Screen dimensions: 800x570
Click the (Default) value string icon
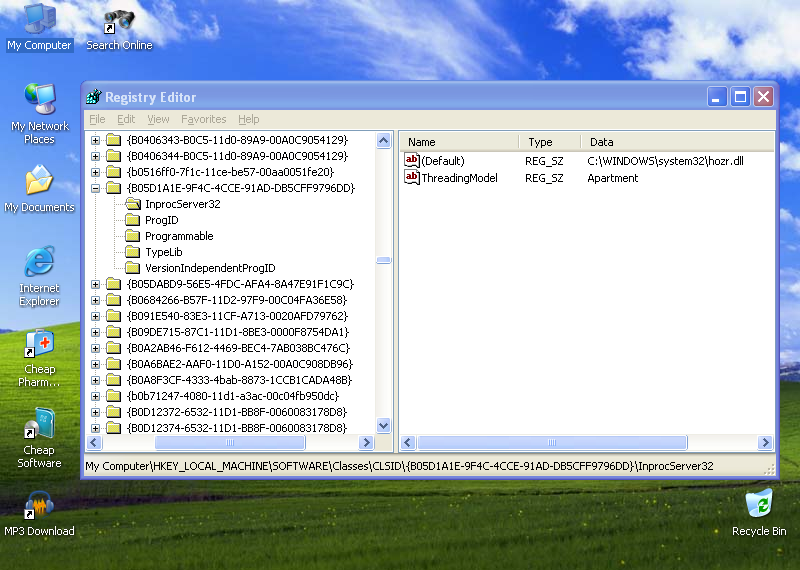click(412, 160)
